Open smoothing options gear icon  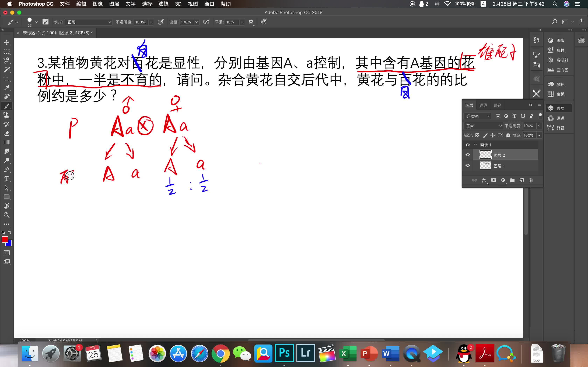tap(251, 22)
